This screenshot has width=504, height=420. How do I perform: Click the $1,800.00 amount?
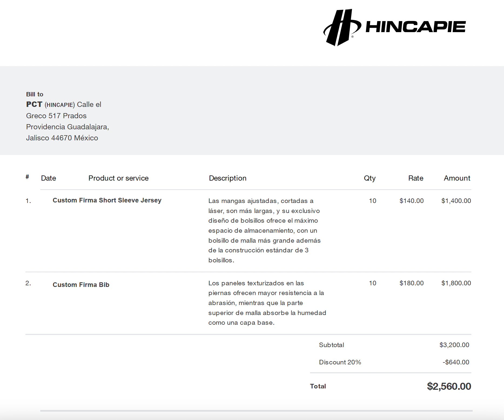(x=456, y=283)
